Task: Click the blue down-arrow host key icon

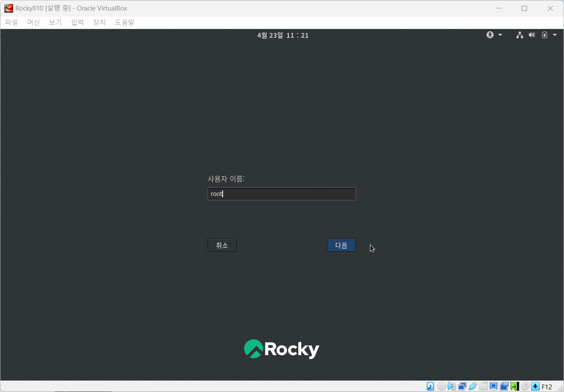Action: coord(535,386)
